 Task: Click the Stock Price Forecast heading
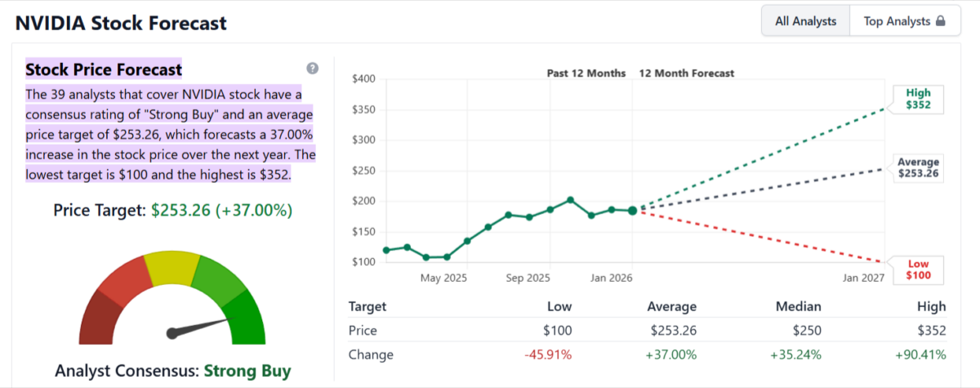pyautogui.click(x=104, y=69)
